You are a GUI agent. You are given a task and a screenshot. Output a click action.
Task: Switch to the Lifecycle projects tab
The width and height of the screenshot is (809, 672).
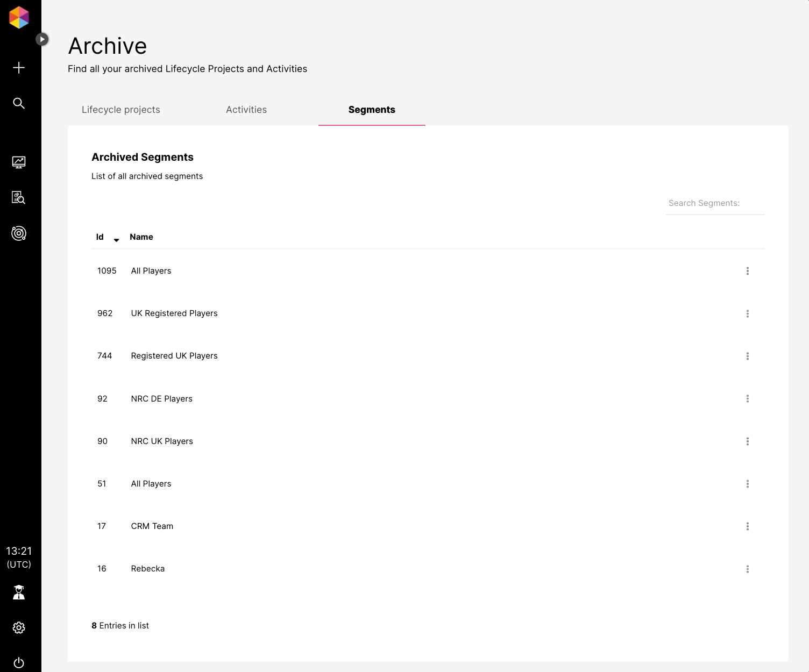[x=121, y=110]
